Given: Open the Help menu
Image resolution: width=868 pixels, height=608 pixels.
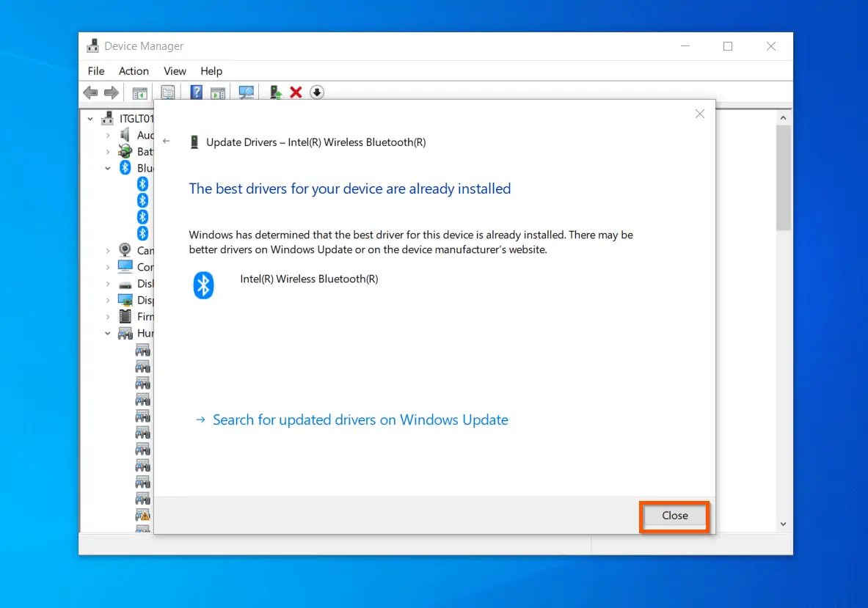Looking at the screenshot, I should [x=211, y=71].
